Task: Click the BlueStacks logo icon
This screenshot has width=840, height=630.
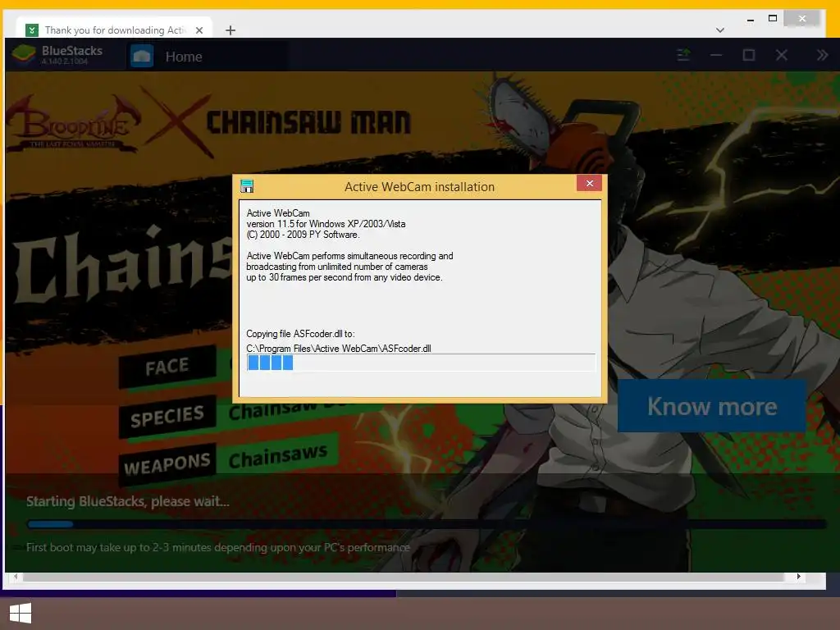Action: click(24, 54)
